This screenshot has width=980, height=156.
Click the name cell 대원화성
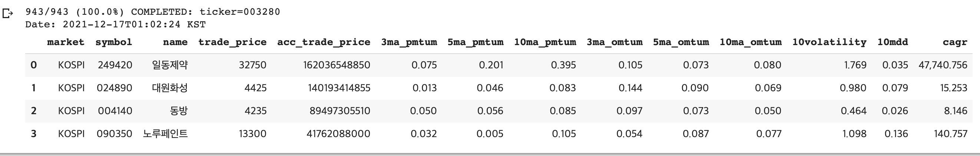click(x=170, y=88)
